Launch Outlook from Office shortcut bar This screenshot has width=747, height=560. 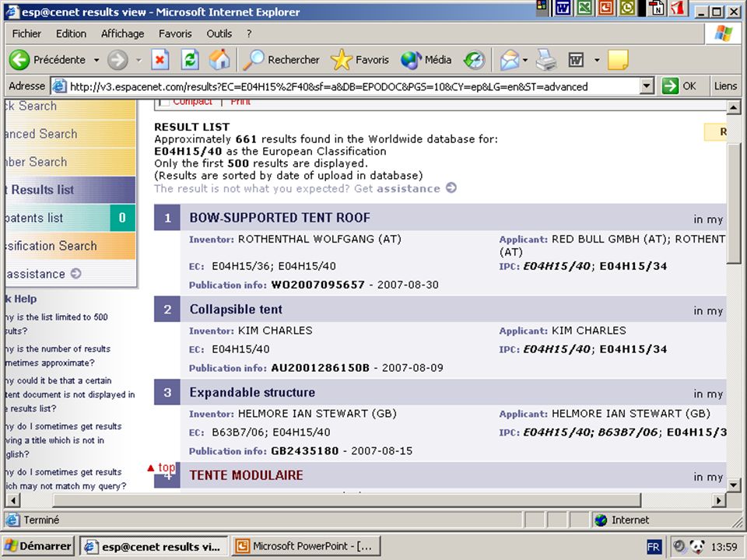point(627,8)
